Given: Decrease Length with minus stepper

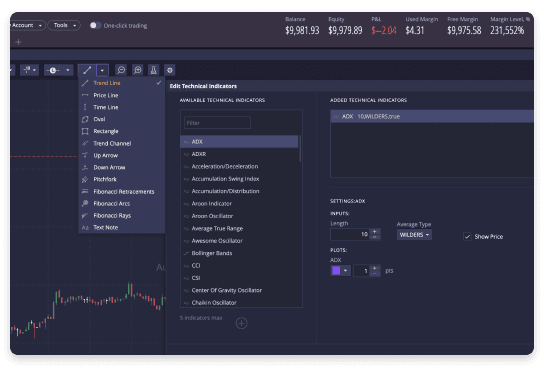Looking at the screenshot, I should point(375,238).
